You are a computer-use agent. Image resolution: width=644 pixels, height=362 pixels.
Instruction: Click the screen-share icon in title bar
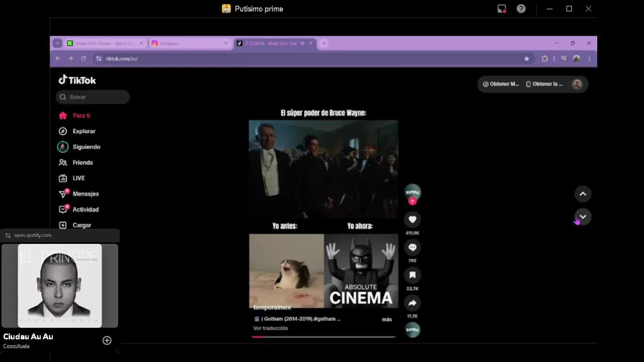[502, 9]
